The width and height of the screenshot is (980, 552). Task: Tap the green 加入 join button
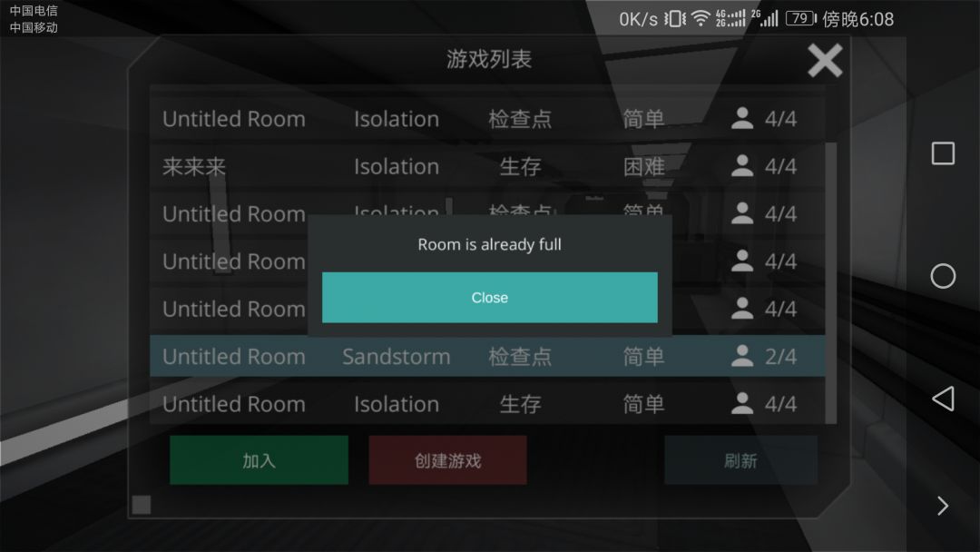click(259, 460)
